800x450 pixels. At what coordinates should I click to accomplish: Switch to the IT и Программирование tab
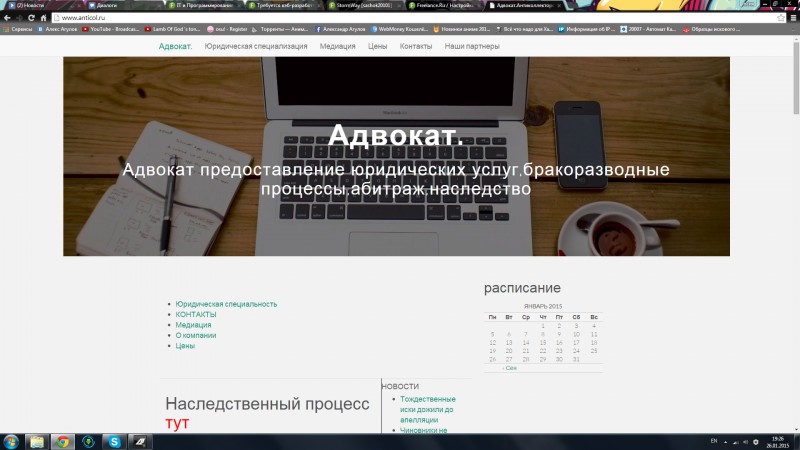point(203,5)
